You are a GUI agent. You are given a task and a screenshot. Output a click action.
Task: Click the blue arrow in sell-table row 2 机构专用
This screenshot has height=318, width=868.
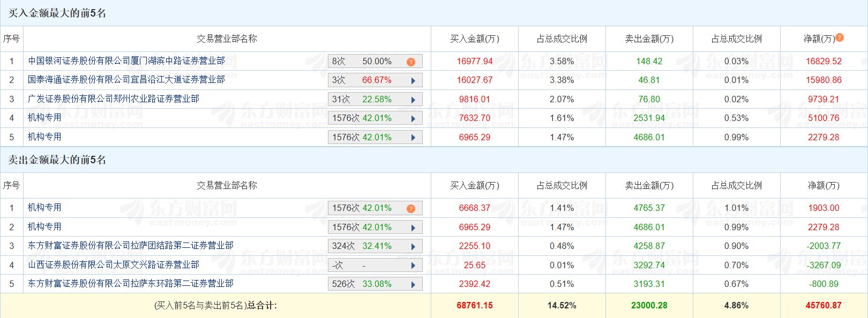coord(413,228)
